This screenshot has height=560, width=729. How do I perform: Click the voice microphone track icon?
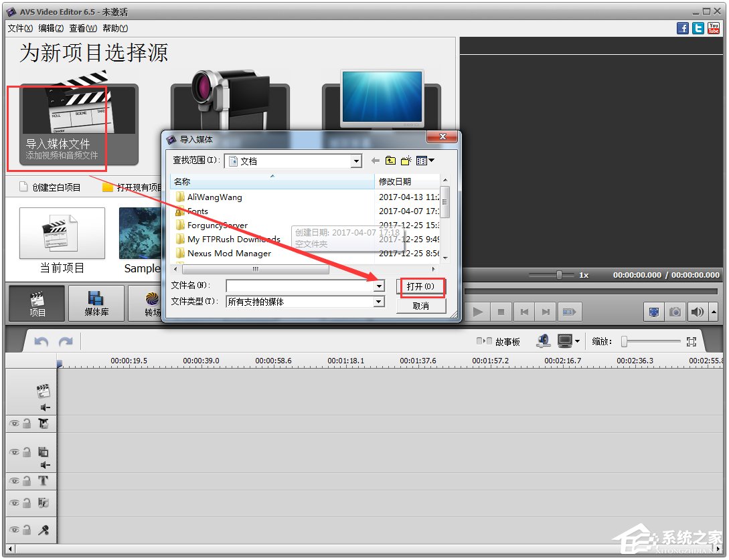[44, 530]
